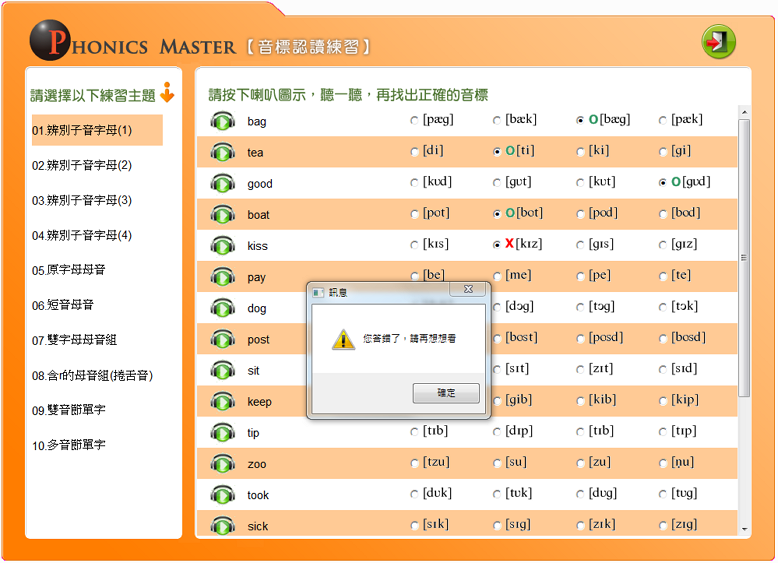The height and width of the screenshot is (563, 778).
Task: Open topic 01.辨別子音字母(1)
Action: [x=97, y=130]
